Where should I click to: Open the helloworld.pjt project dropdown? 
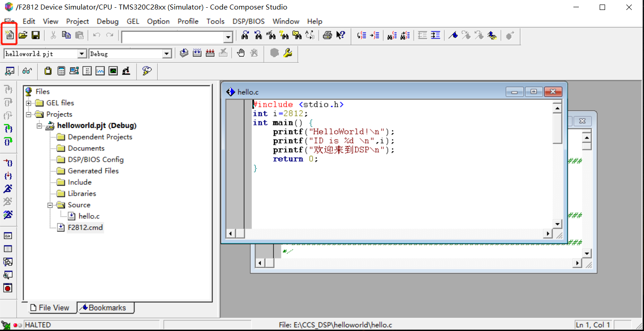(x=82, y=54)
